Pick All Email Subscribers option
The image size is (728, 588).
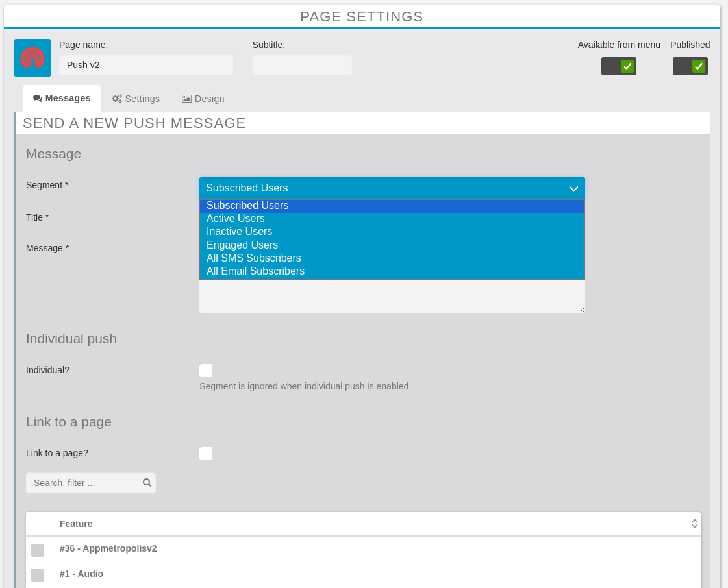pos(255,271)
